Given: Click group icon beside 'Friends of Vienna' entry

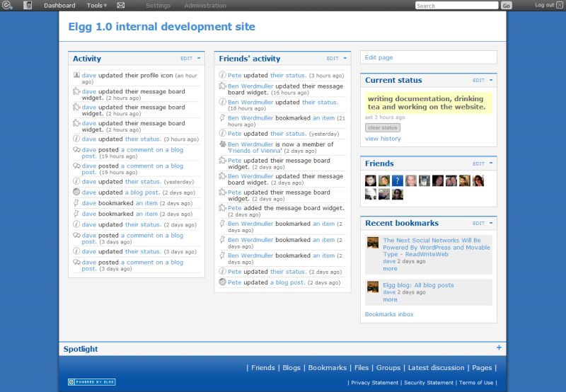Looking at the screenshot, I should (223, 144).
